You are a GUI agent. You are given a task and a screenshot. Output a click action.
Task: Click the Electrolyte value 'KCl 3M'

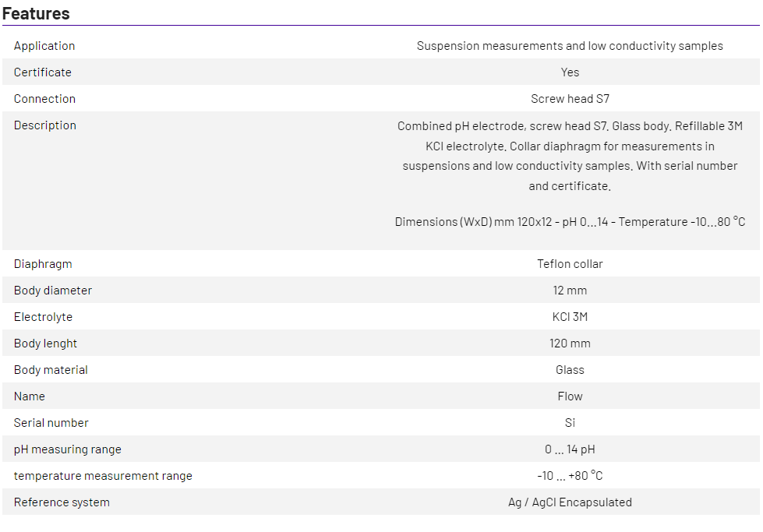click(x=570, y=317)
